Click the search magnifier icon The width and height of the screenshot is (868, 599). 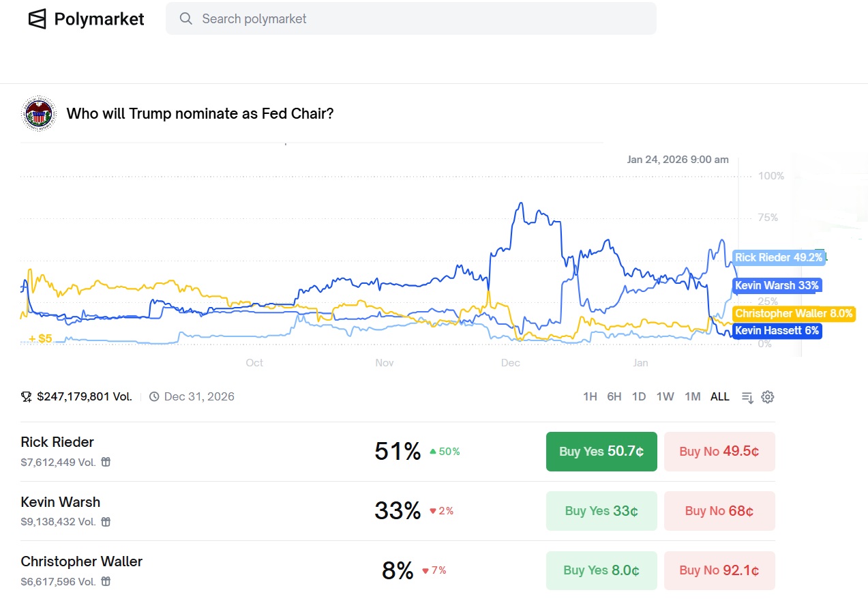(x=186, y=19)
